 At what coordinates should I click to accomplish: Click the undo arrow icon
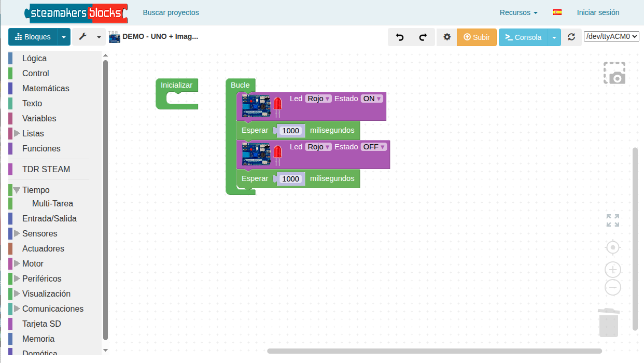pos(400,37)
